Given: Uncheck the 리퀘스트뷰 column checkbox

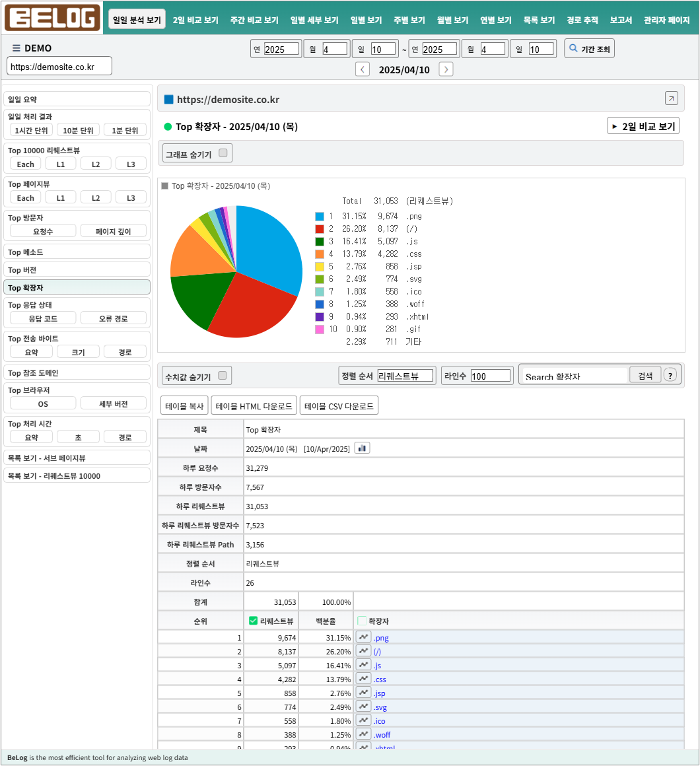Looking at the screenshot, I should coord(253,621).
